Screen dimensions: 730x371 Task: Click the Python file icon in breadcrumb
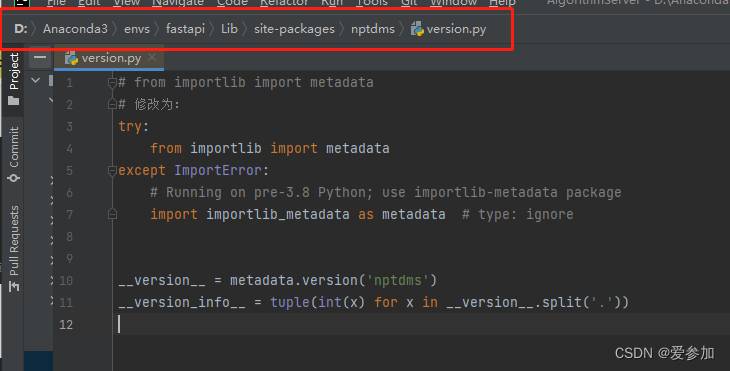[x=417, y=29]
